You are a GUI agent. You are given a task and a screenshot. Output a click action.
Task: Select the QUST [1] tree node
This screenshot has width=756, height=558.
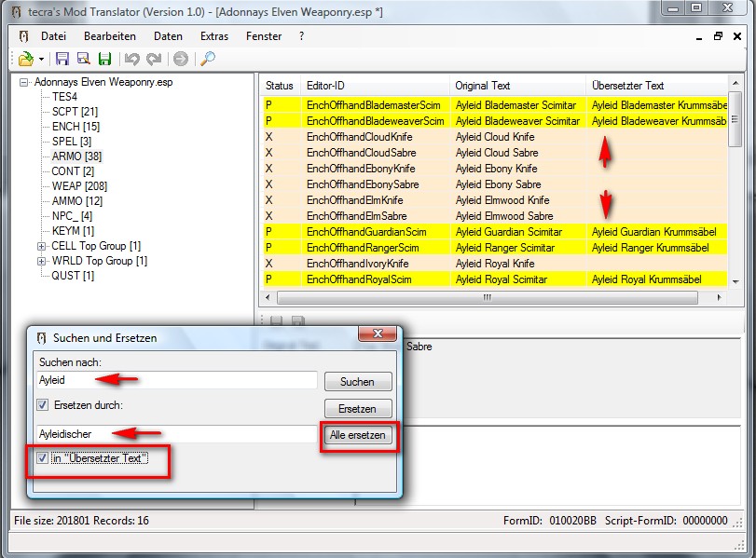[x=73, y=276]
